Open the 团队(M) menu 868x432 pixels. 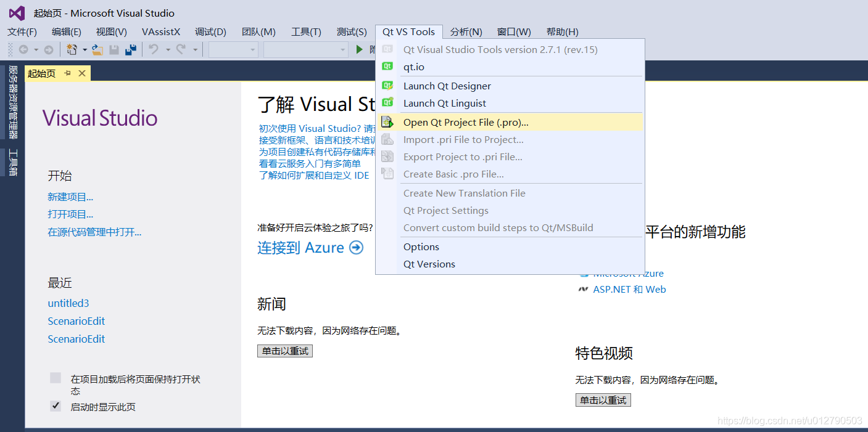tap(258, 32)
